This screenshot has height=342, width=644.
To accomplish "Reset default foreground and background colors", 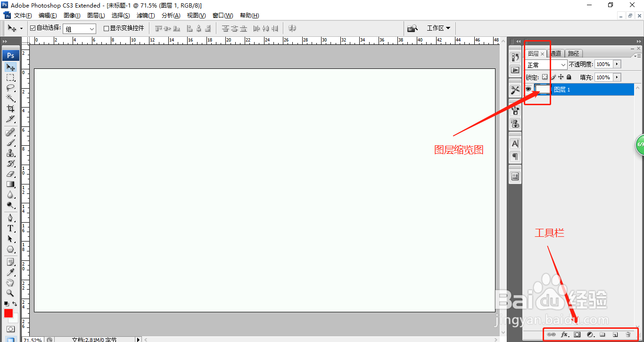I will click(7, 304).
